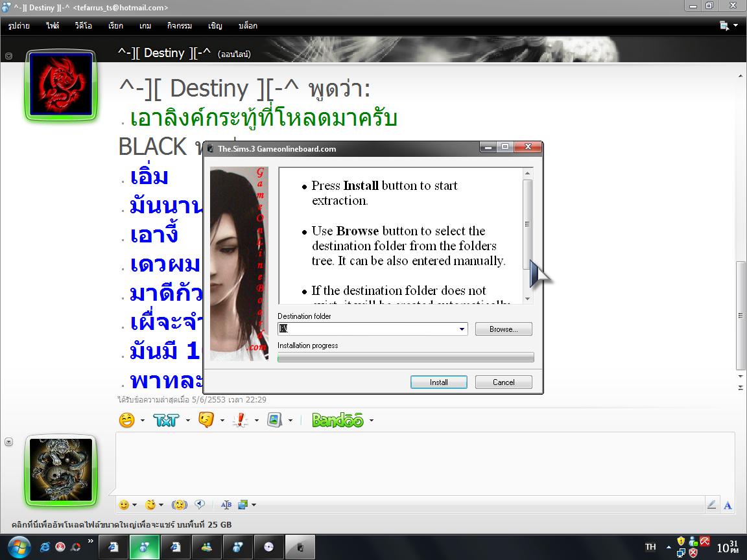Click the Messenger person tray icon

coord(693,541)
